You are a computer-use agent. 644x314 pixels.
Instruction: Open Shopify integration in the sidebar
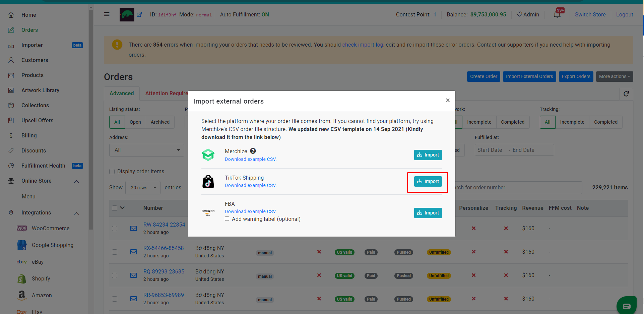41,278
